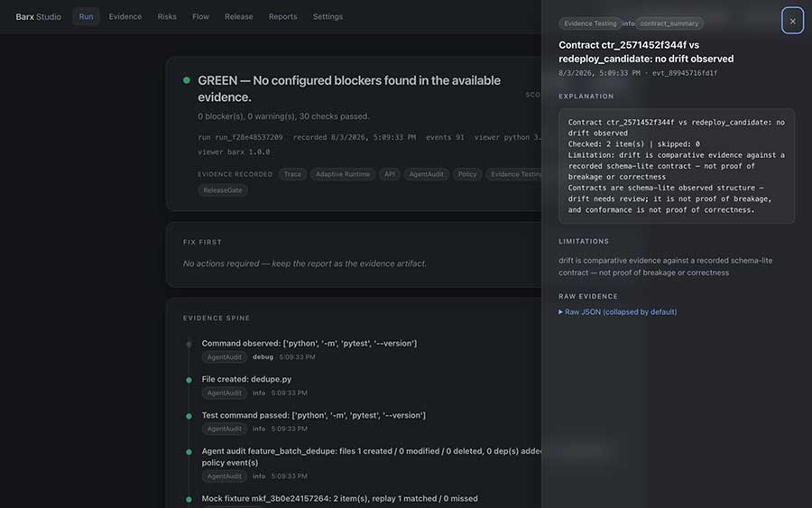Click the contract title heading in panel
This screenshot has width=812, height=508.
coord(646,51)
